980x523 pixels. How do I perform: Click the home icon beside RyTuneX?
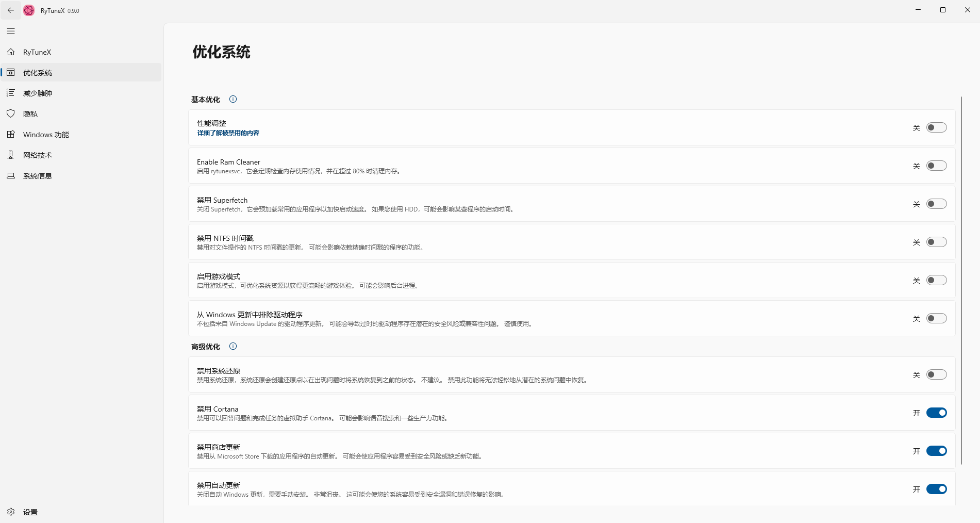click(x=11, y=52)
